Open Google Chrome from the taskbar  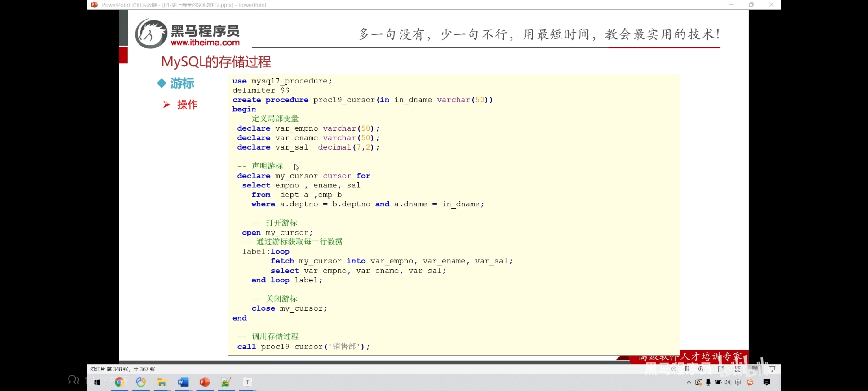pyautogui.click(x=119, y=382)
